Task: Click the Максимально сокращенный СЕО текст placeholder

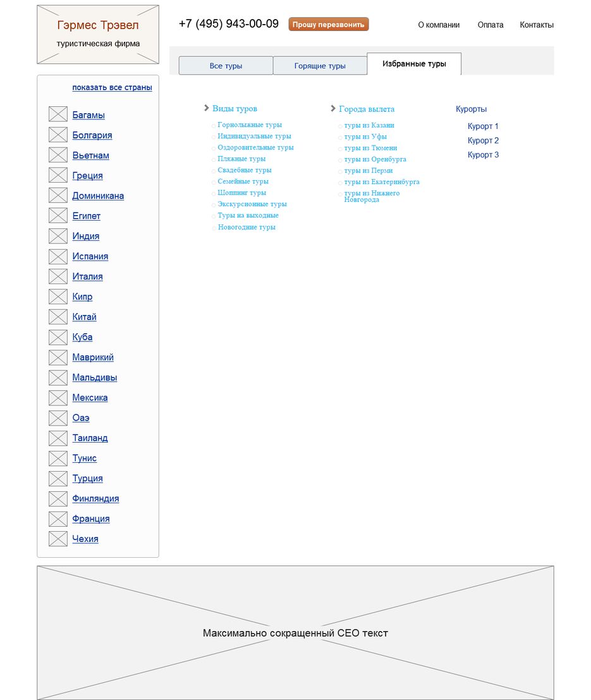Action: [296, 632]
